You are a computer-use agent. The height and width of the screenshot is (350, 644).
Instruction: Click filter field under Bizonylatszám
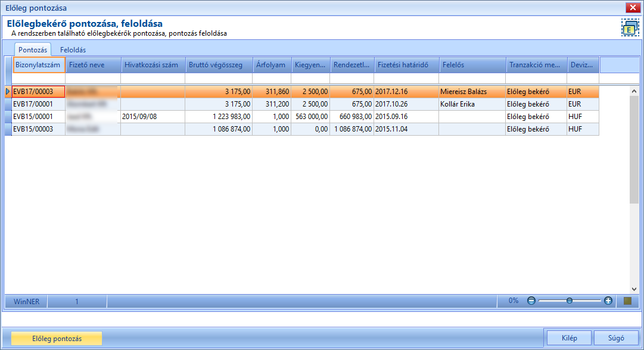(39, 79)
